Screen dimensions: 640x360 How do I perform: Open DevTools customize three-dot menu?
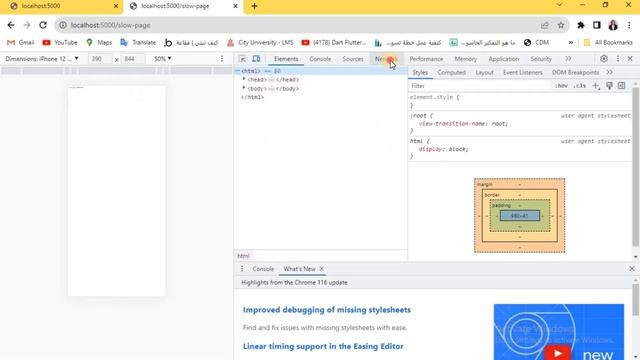[618, 59]
